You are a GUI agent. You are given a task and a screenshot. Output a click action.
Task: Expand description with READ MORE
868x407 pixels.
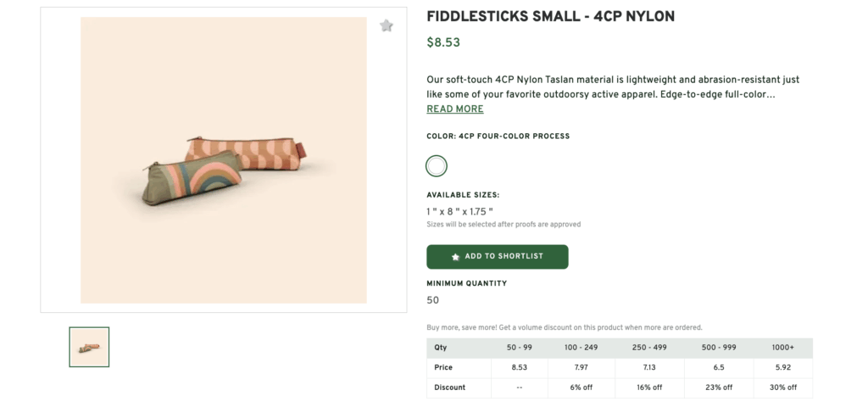[455, 109]
